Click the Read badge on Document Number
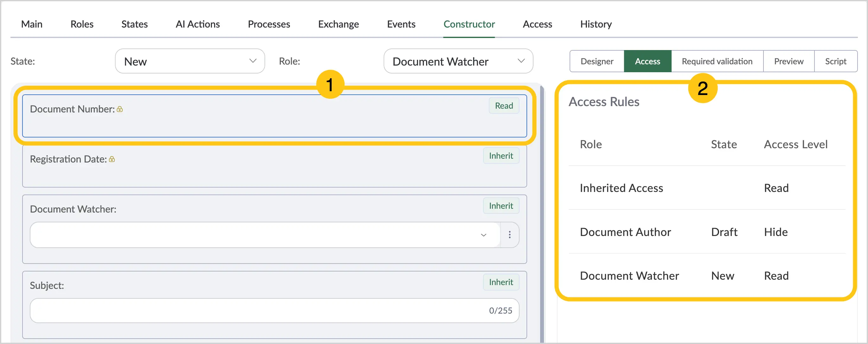The width and height of the screenshot is (868, 344). coord(504,105)
